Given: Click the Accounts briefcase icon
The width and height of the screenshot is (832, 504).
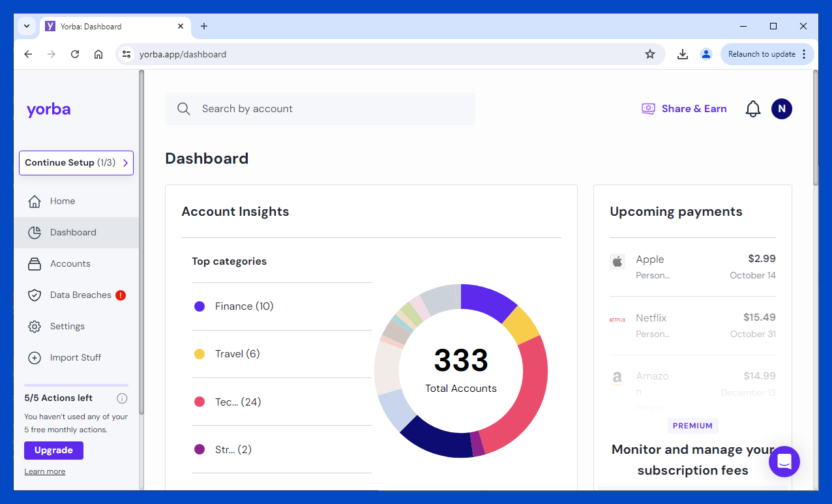Looking at the screenshot, I should pyautogui.click(x=35, y=264).
